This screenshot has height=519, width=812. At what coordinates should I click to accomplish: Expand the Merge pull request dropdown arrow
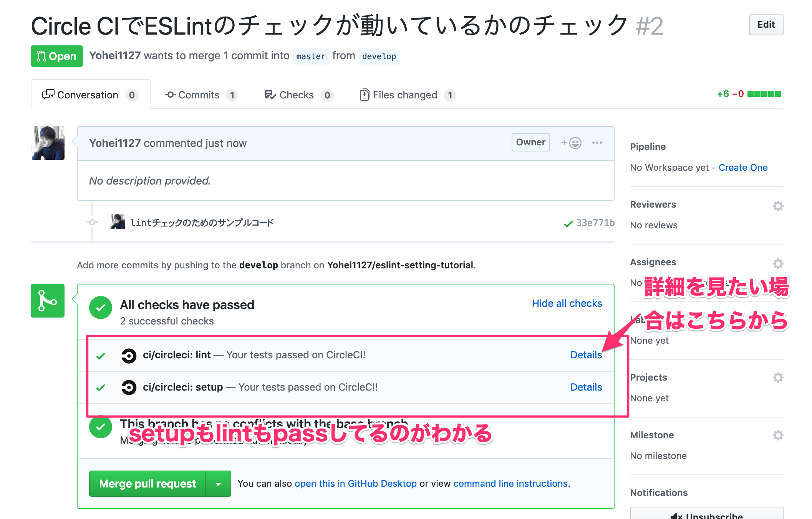click(x=218, y=484)
